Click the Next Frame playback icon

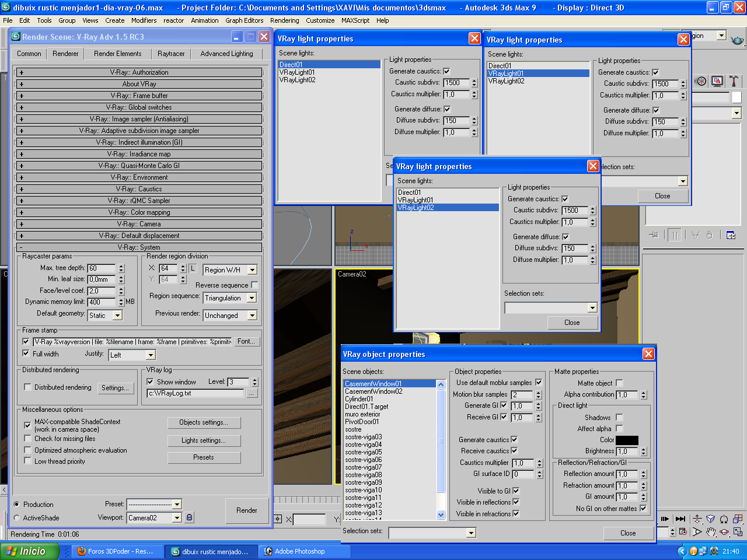(665, 519)
